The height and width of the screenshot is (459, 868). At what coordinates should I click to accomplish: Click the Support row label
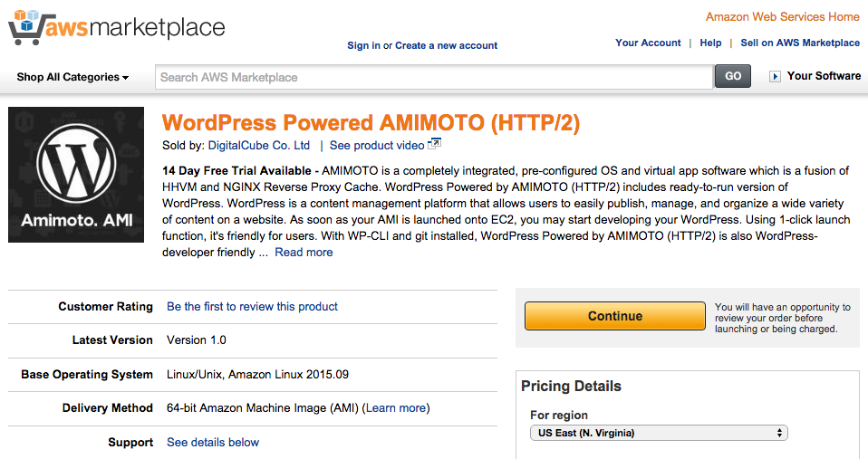(x=130, y=443)
